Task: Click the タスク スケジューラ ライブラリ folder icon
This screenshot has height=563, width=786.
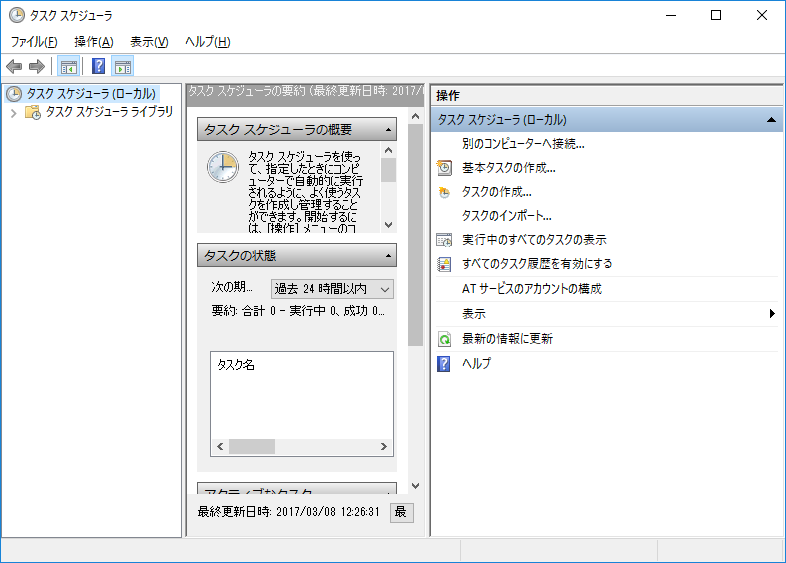Action: point(33,112)
